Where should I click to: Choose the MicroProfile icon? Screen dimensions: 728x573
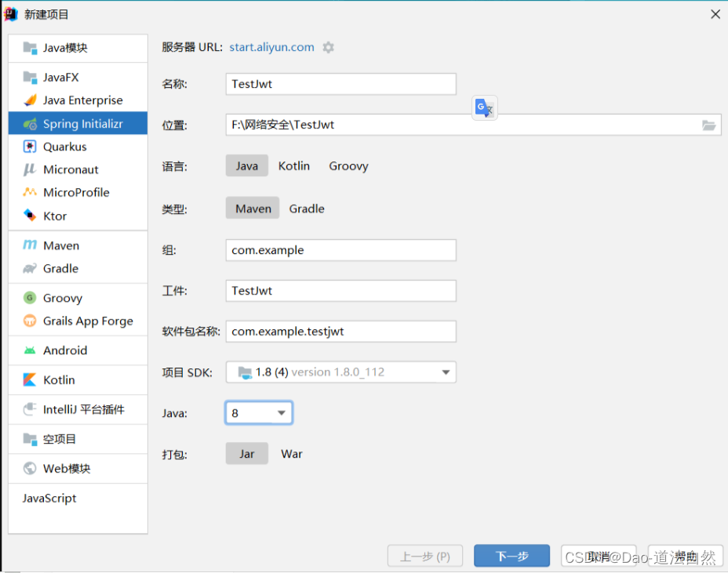click(30, 192)
